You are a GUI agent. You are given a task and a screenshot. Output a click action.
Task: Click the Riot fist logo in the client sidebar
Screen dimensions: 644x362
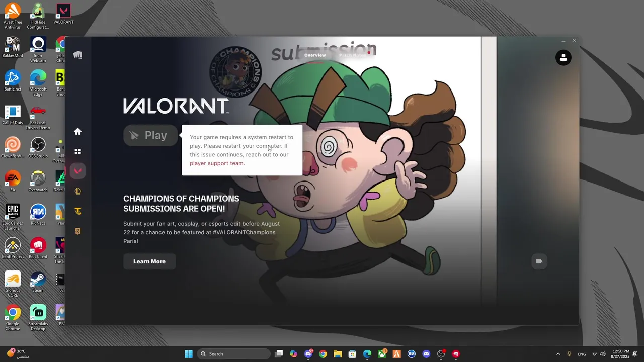(x=77, y=55)
